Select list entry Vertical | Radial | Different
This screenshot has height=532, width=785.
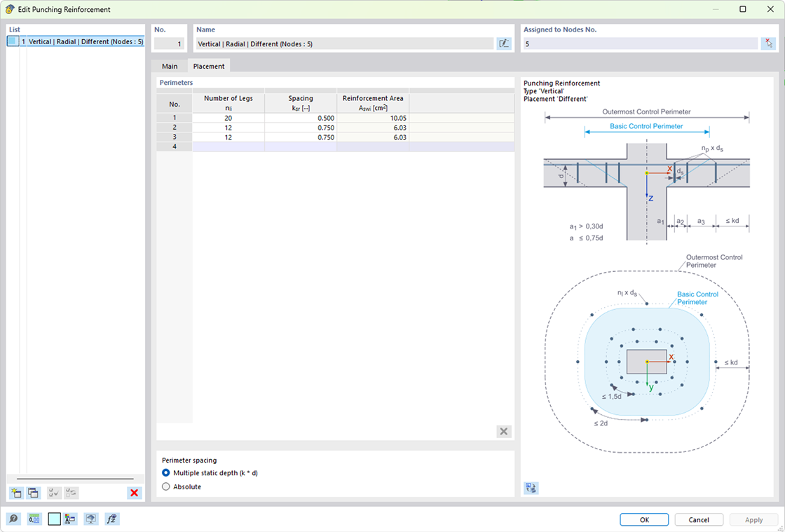(75, 41)
